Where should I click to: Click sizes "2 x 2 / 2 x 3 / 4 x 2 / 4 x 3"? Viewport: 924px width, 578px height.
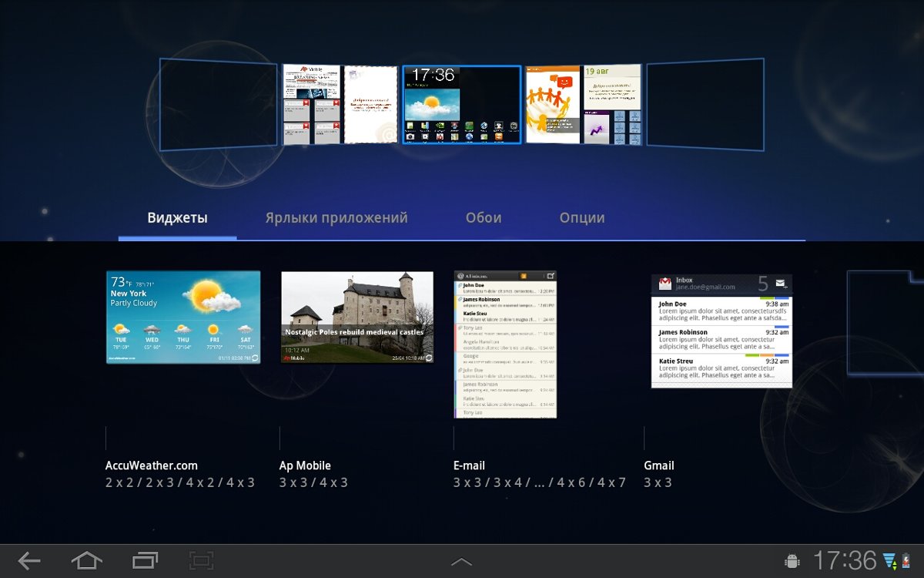(x=180, y=483)
